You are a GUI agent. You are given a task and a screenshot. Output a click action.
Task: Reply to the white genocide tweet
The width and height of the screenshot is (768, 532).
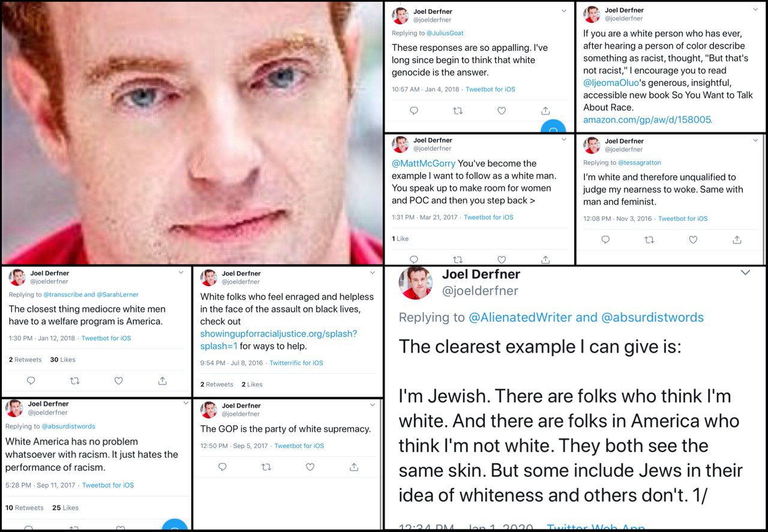click(413, 110)
